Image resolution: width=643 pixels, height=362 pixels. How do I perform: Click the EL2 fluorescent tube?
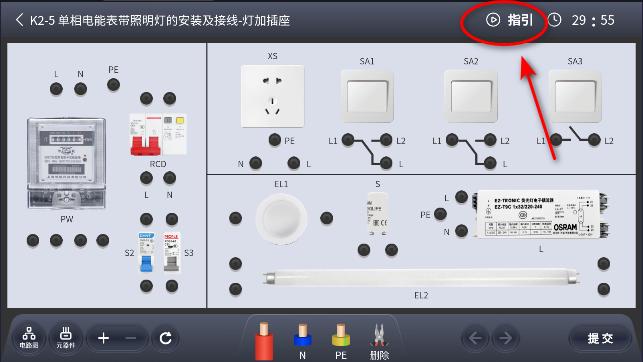[x=421, y=278]
